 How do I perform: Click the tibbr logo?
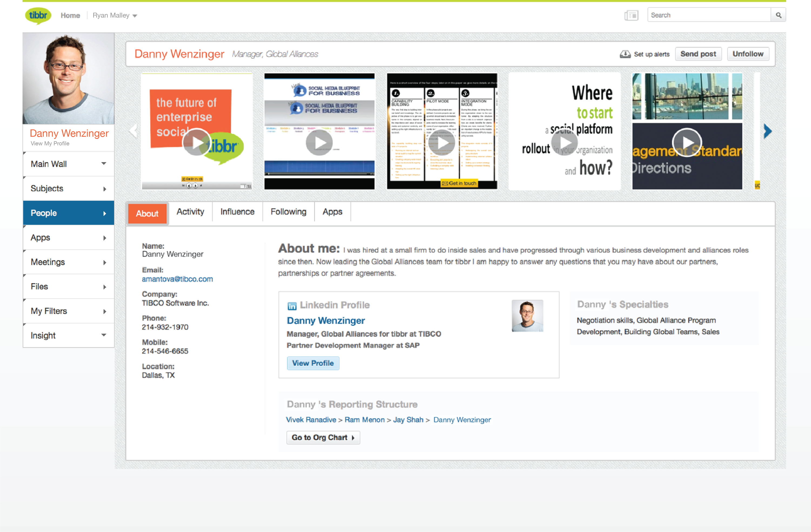pos(38,16)
